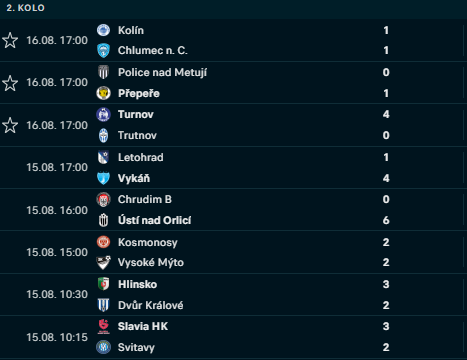This screenshot has height=360, width=467.
Task: Click the Turnov team badge
Action: [103, 114]
